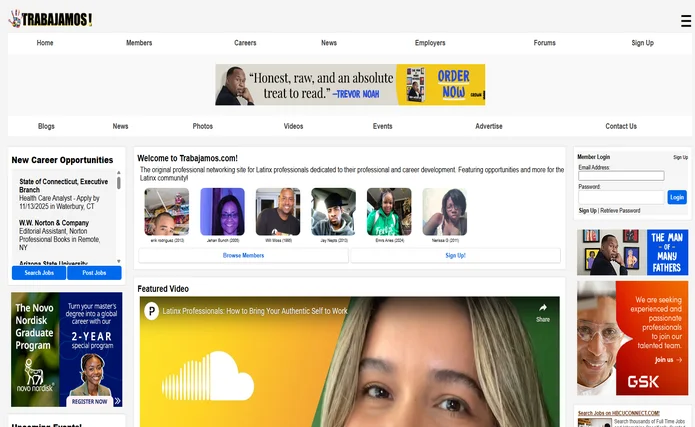Open the Videos section
This screenshot has width=695, height=427.
[293, 126]
